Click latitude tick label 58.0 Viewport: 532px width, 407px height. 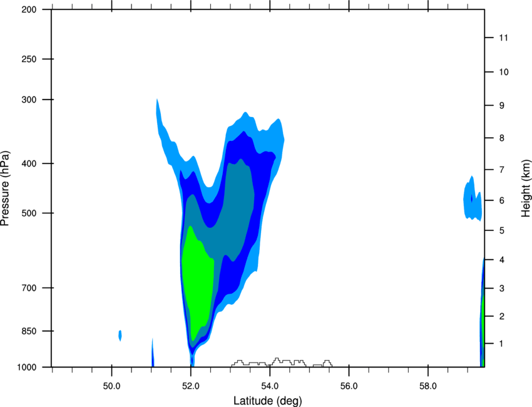[428, 386]
